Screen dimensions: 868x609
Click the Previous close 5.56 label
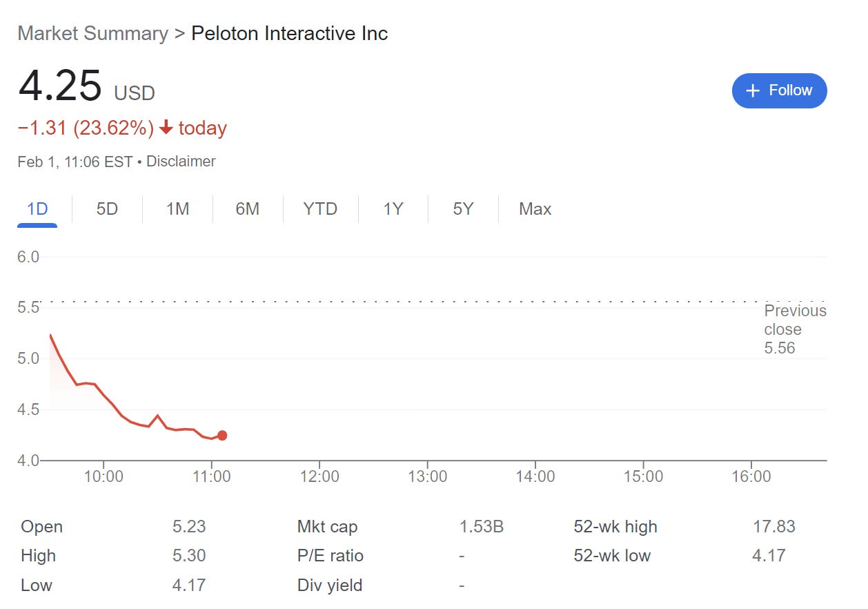click(x=794, y=329)
